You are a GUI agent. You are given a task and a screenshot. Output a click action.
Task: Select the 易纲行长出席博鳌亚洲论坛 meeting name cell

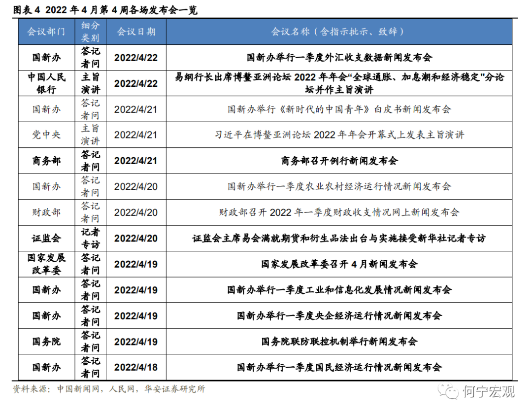coord(339,84)
